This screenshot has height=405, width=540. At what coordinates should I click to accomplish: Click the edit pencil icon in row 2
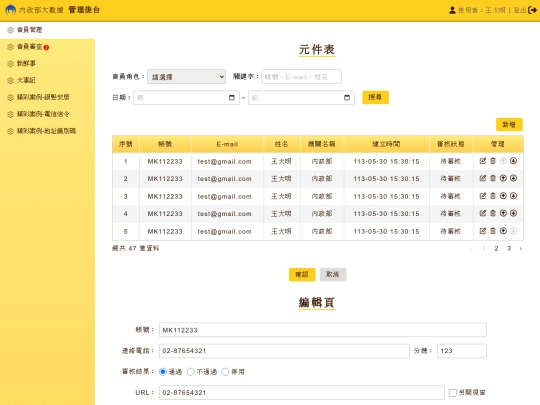click(x=483, y=178)
